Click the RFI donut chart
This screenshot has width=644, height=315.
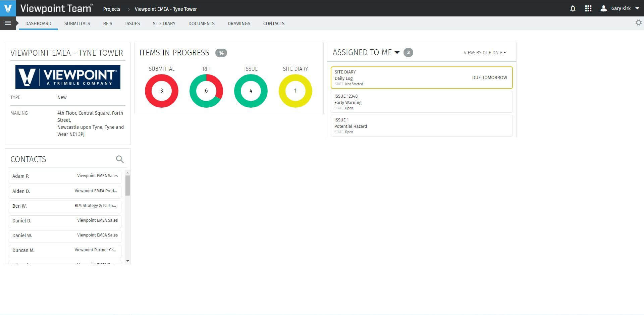tap(206, 91)
